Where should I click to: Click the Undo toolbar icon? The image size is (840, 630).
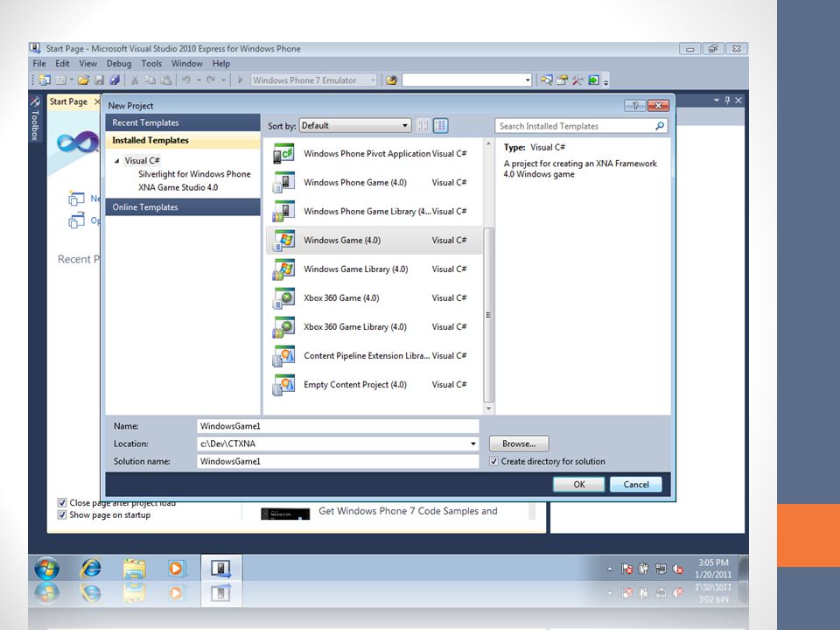pos(185,80)
